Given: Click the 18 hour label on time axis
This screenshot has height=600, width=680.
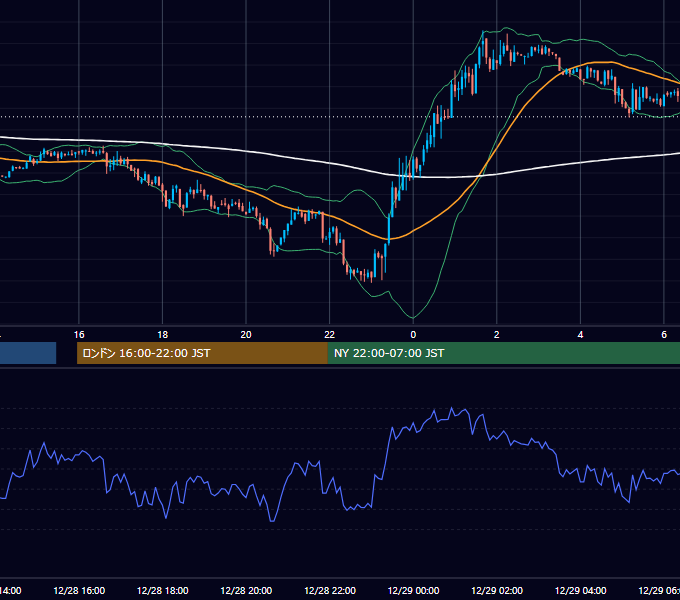Looking at the screenshot, I should pyautogui.click(x=163, y=335).
